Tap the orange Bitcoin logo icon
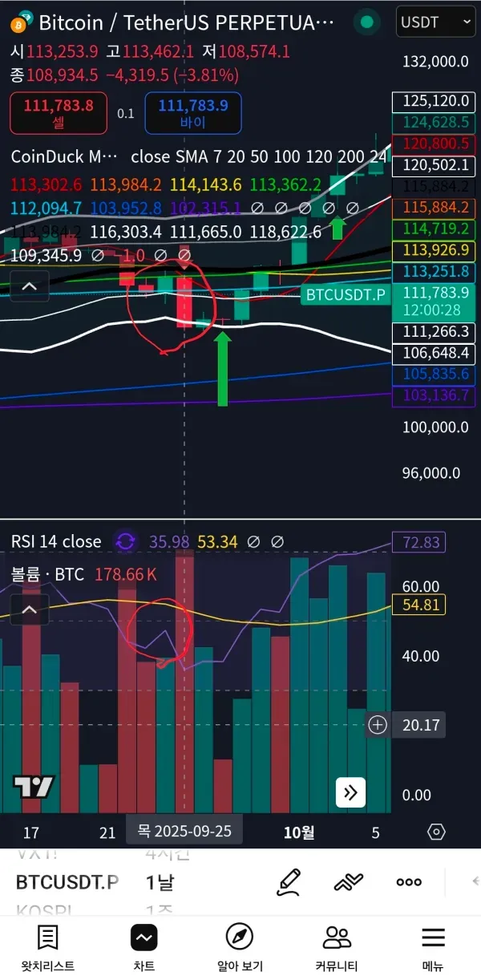481x980 pixels. point(18,25)
